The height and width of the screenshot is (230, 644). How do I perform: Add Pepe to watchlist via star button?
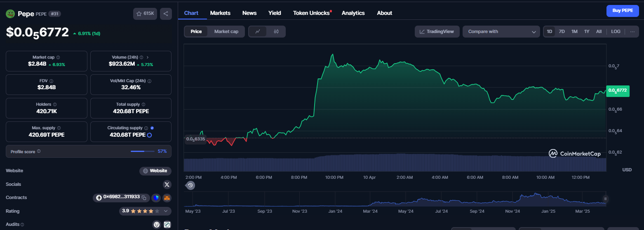145,14
